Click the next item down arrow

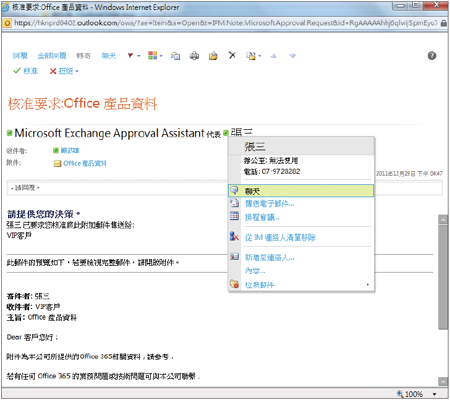[x=292, y=56]
